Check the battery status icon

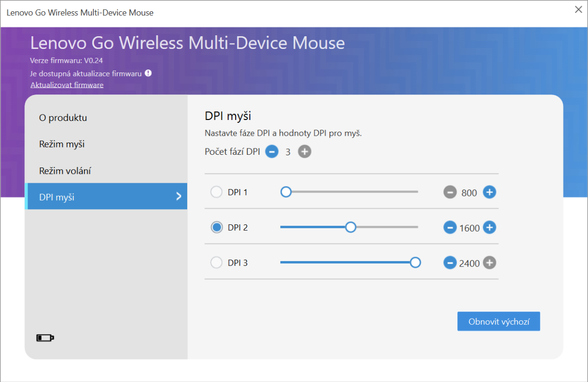[45, 338]
